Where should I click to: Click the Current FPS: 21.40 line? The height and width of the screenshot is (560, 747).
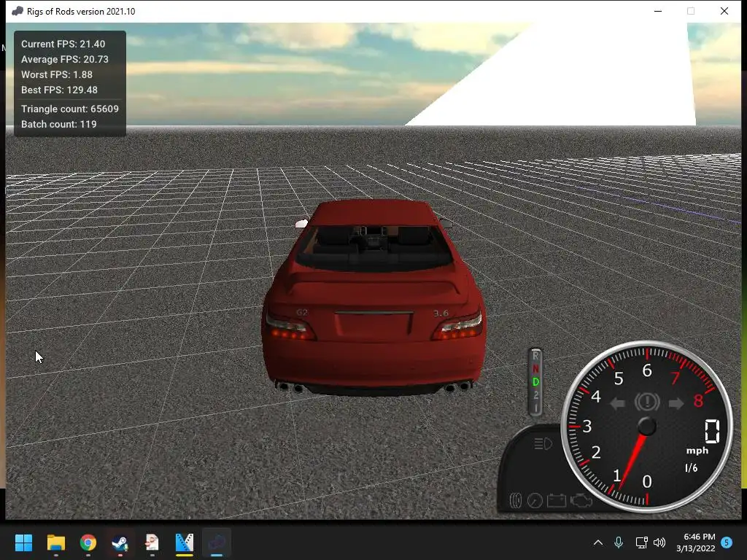(63, 44)
